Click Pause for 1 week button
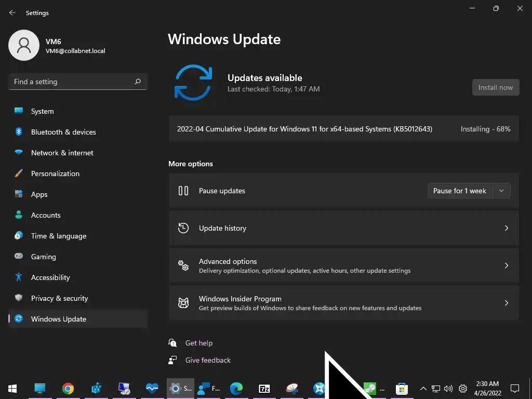532x399 pixels. (459, 191)
